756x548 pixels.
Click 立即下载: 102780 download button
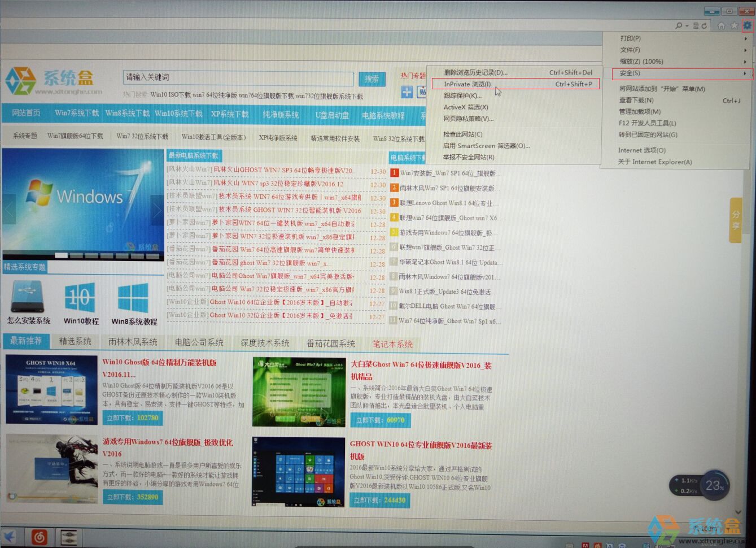click(x=133, y=418)
